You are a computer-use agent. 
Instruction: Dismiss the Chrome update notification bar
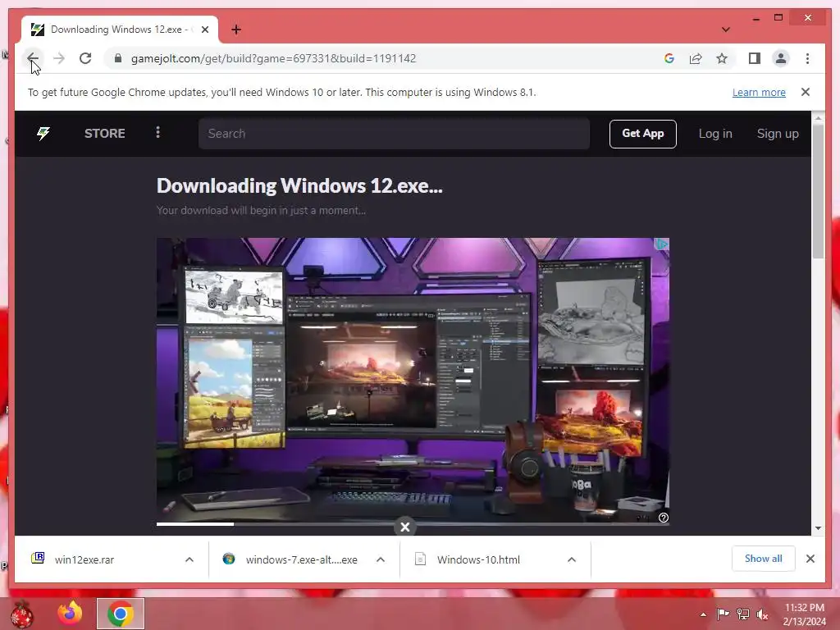click(806, 92)
